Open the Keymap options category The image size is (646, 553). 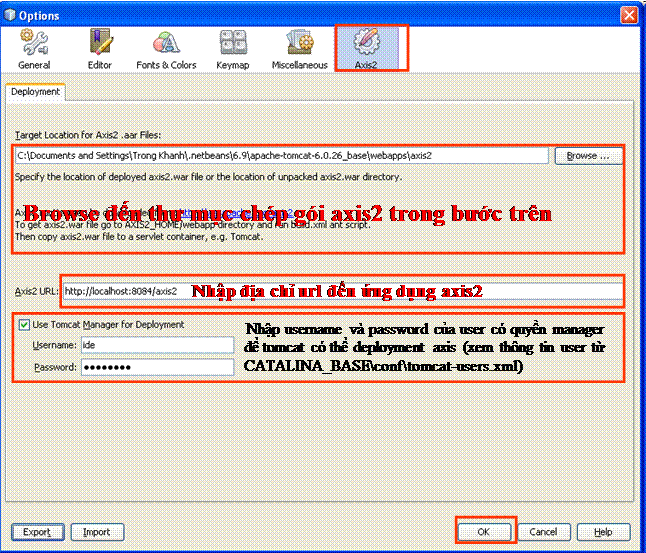pyautogui.click(x=233, y=49)
